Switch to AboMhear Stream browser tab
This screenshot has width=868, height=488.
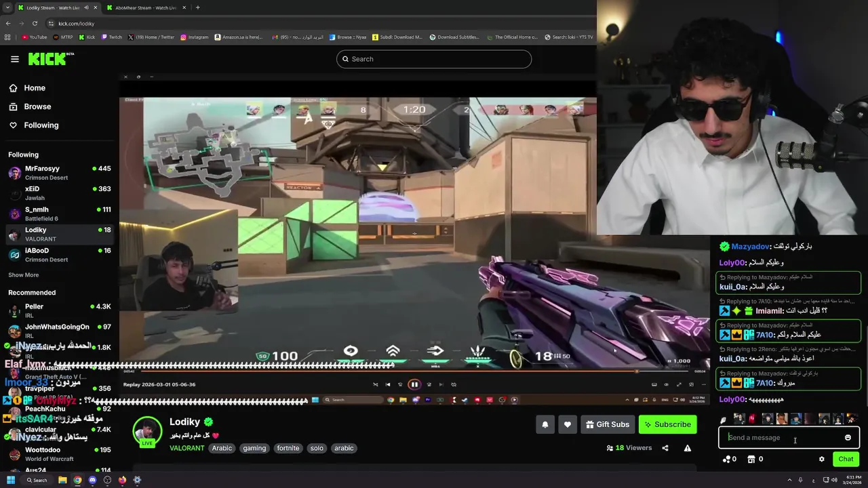tap(147, 7)
